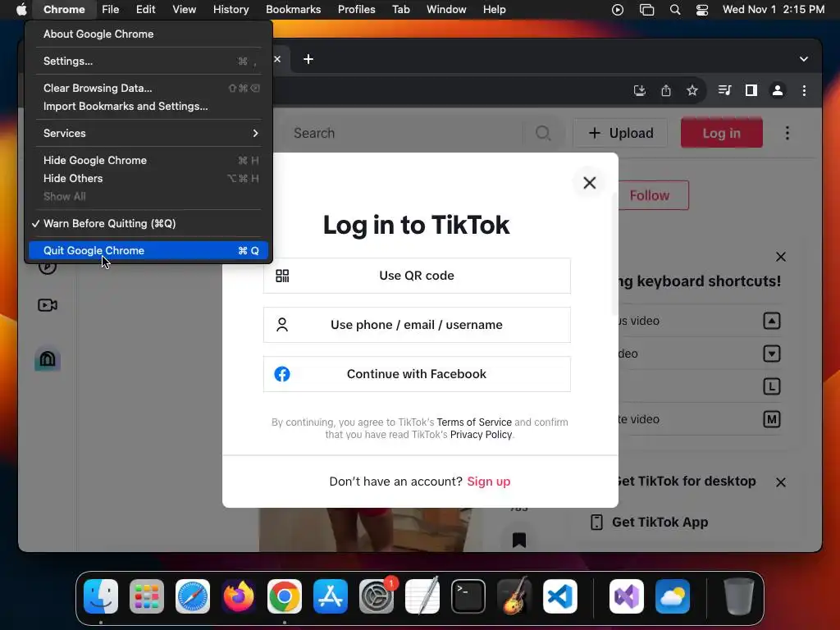
Task: Expand the Services submenu
Action: (148, 134)
